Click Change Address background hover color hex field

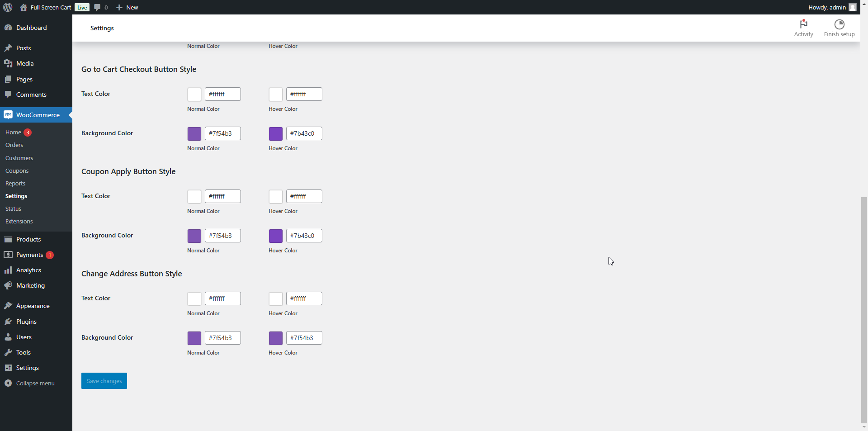304,338
